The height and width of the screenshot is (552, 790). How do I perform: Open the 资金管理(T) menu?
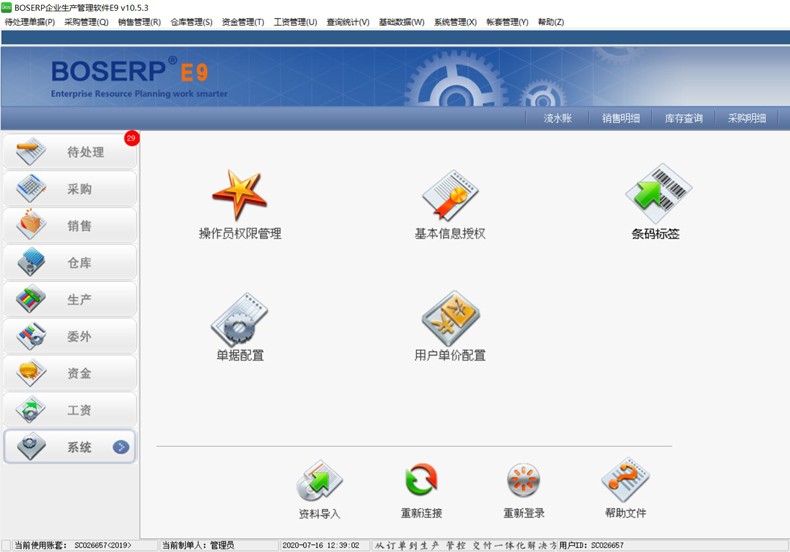click(243, 22)
